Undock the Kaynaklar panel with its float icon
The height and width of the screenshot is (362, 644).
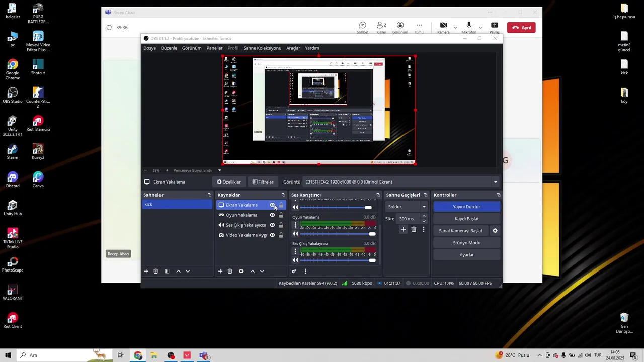click(x=283, y=195)
